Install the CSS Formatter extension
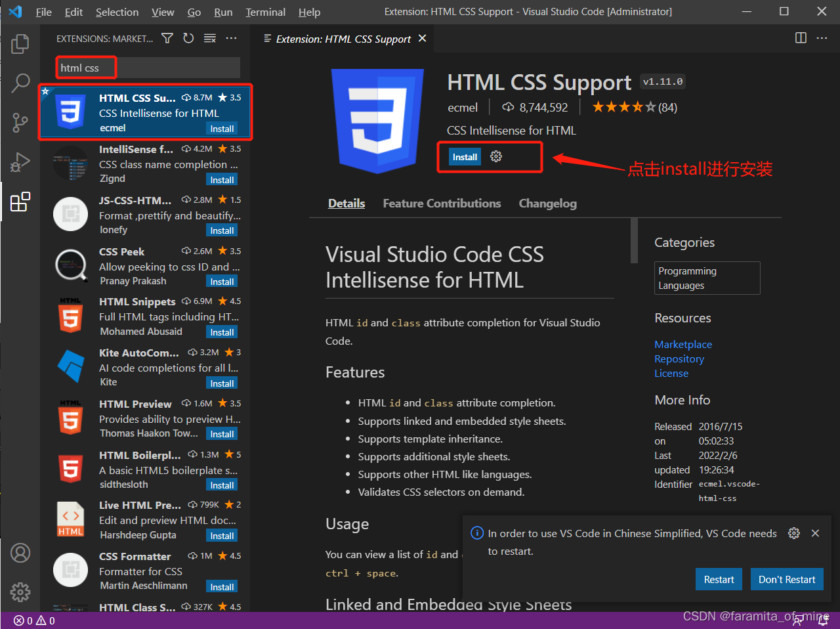 tap(222, 587)
